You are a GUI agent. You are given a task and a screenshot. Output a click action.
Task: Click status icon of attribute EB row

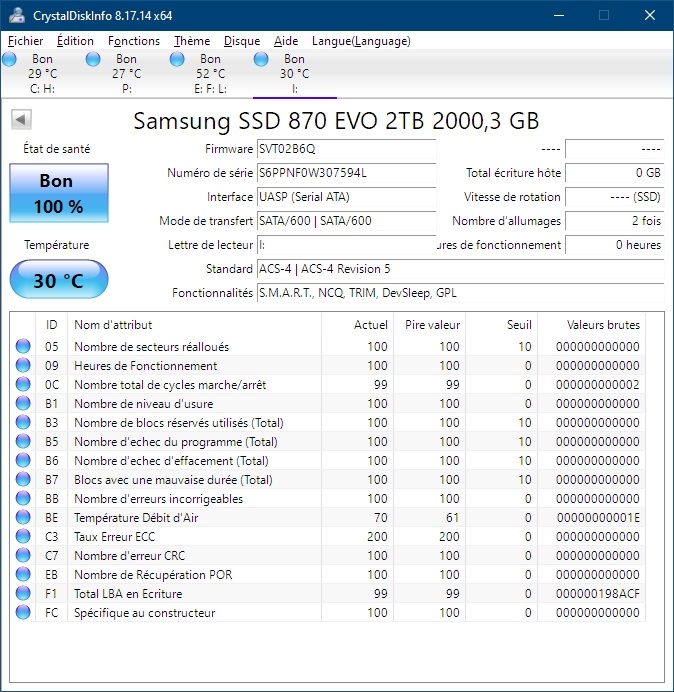23,574
